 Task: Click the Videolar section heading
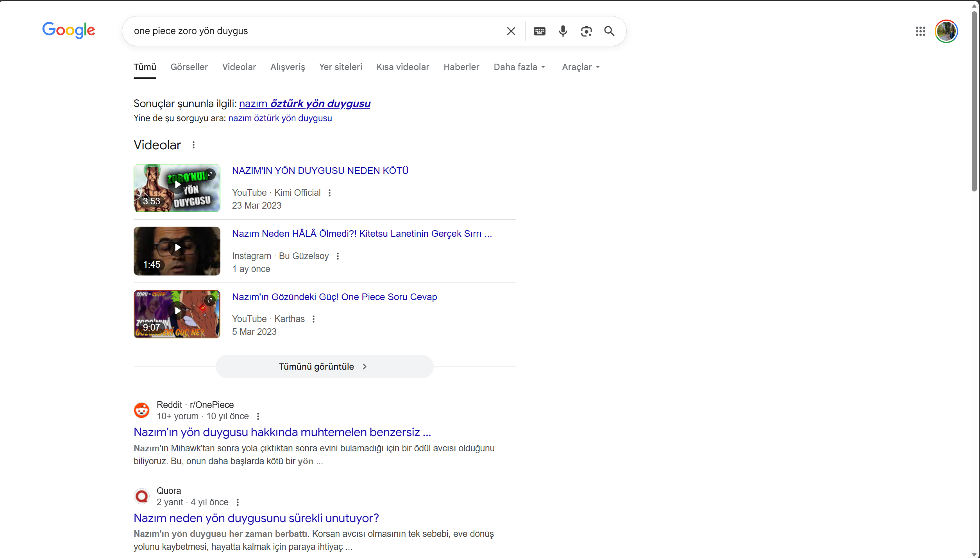coord(157,145)
